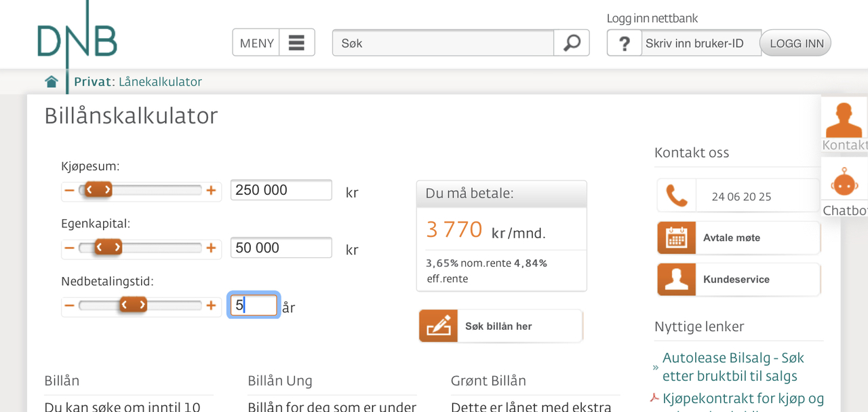Screen dimensions: 868x412
Task: Open the Lånekalkulator breadcrumb link
Action: point(160,81)
